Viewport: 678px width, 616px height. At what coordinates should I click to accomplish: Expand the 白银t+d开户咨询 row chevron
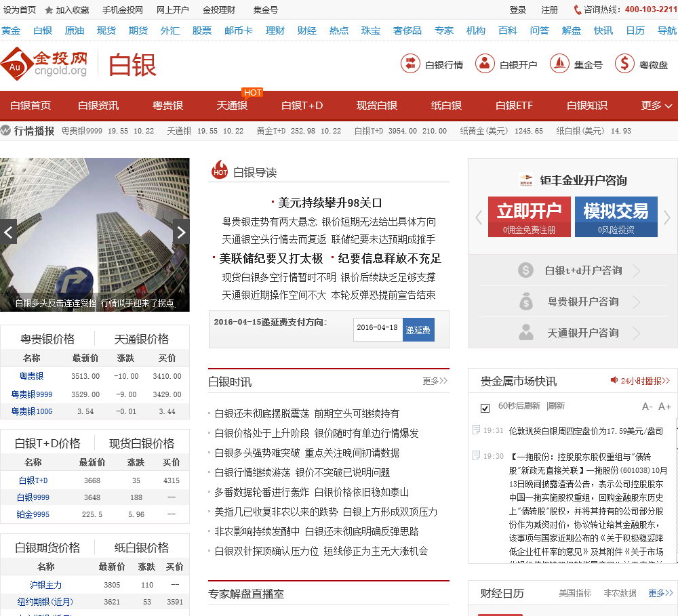(636, 270)
